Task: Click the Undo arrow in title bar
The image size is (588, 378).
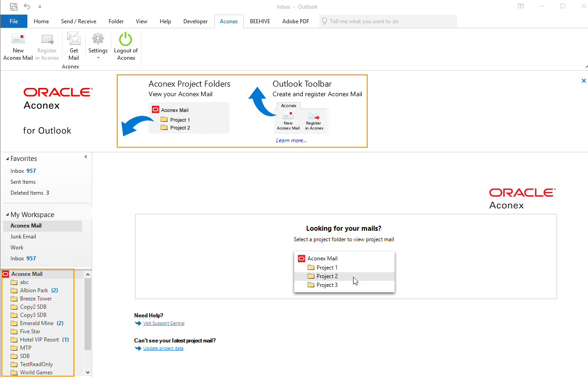Action: pos(27,6)
